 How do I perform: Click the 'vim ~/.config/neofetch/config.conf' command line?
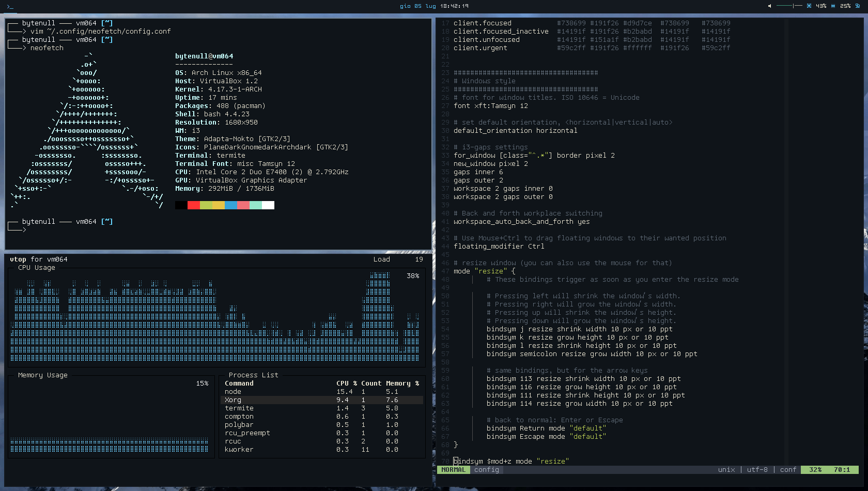[x=100, y=32]
